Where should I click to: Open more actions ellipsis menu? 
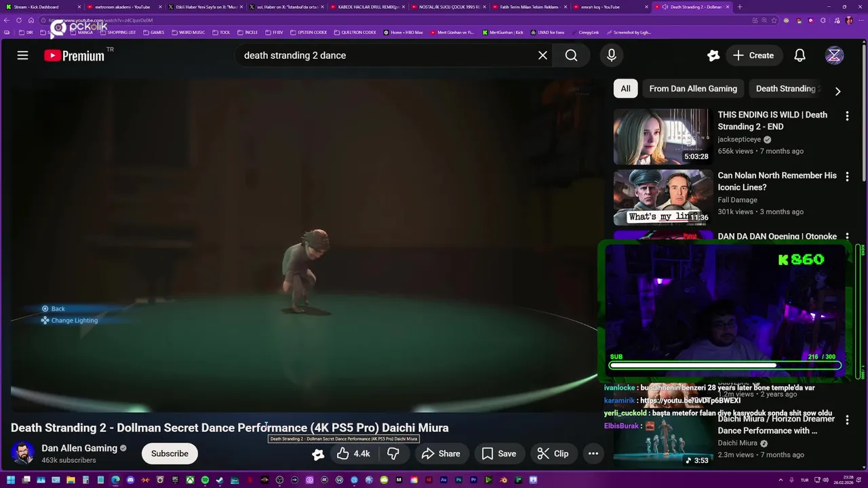click(x=593, y=453)
